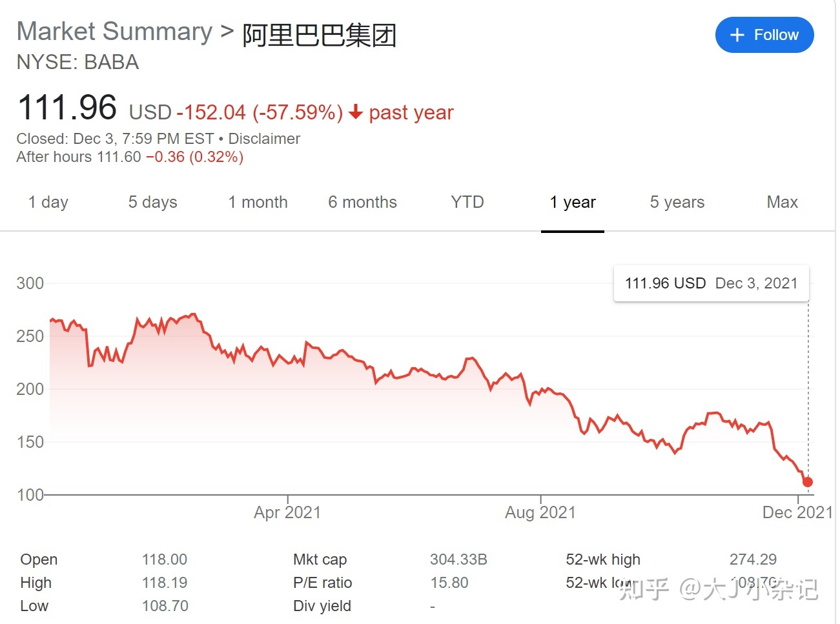
Task: Click the Dec 2021 axis label
Action: [797, 512]
